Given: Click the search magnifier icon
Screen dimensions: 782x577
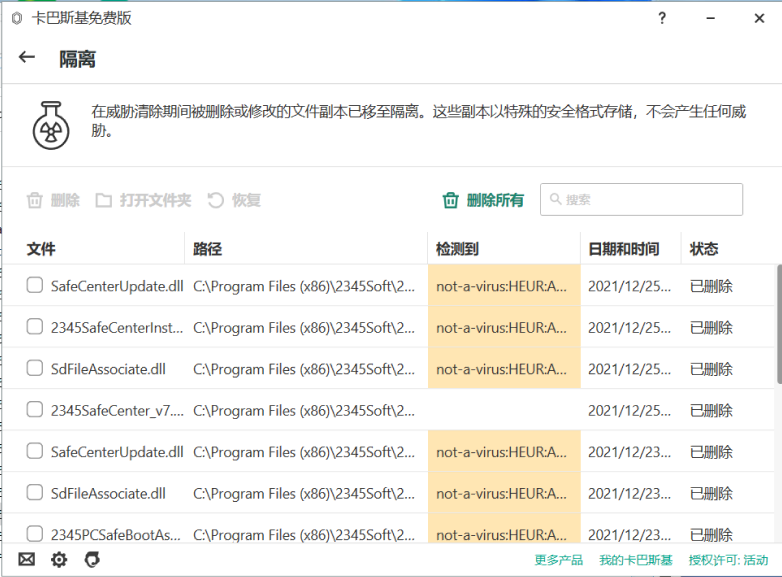Looking at the screenshot, I should [556, 199].
